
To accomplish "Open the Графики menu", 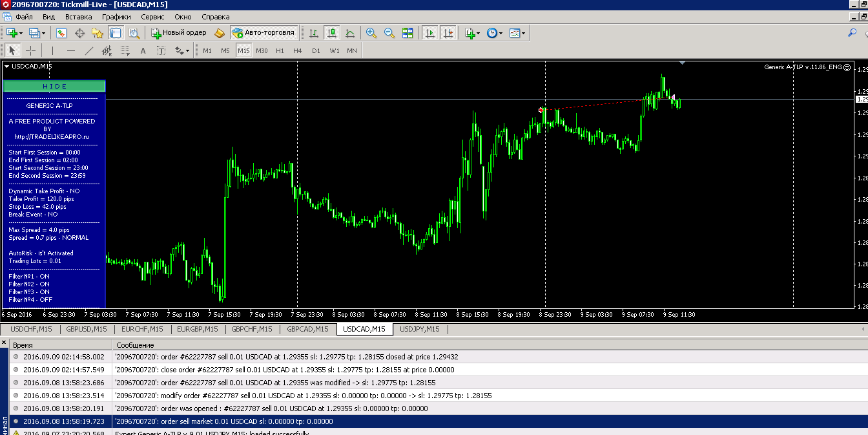I will [x=116, y=17].
